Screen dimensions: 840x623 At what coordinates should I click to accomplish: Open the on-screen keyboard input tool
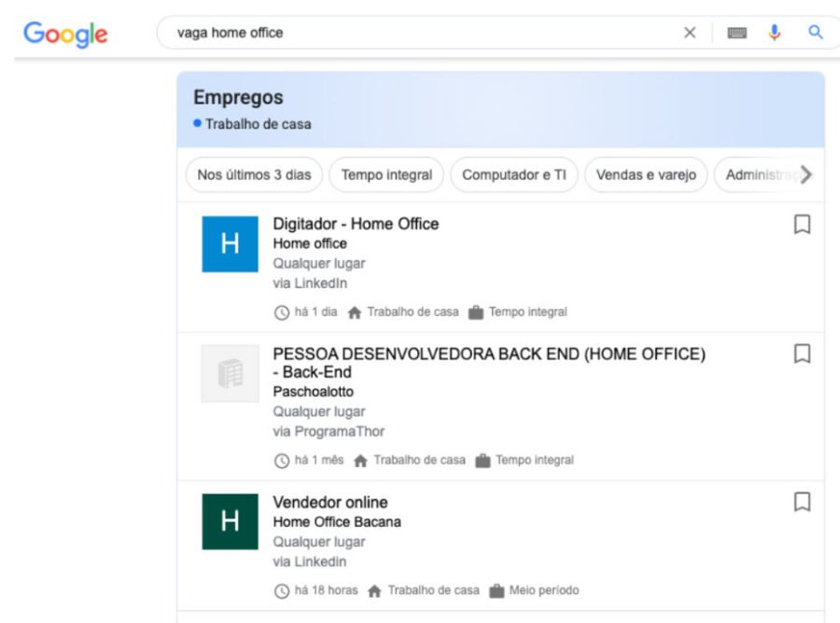click(x=736, y=33)
